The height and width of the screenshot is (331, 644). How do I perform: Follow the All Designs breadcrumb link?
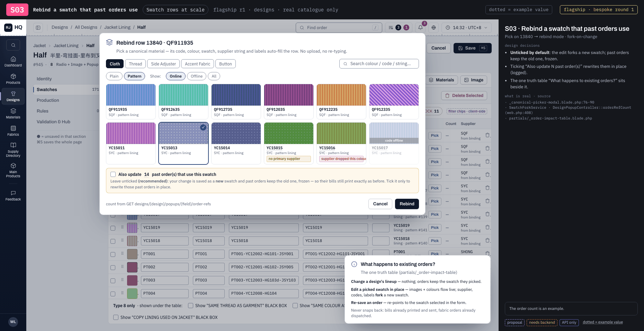pos(86,27)
